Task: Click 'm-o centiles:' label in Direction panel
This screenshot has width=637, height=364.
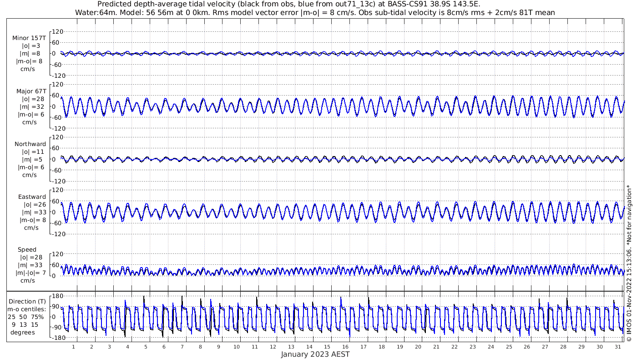Action: (27, 309)
